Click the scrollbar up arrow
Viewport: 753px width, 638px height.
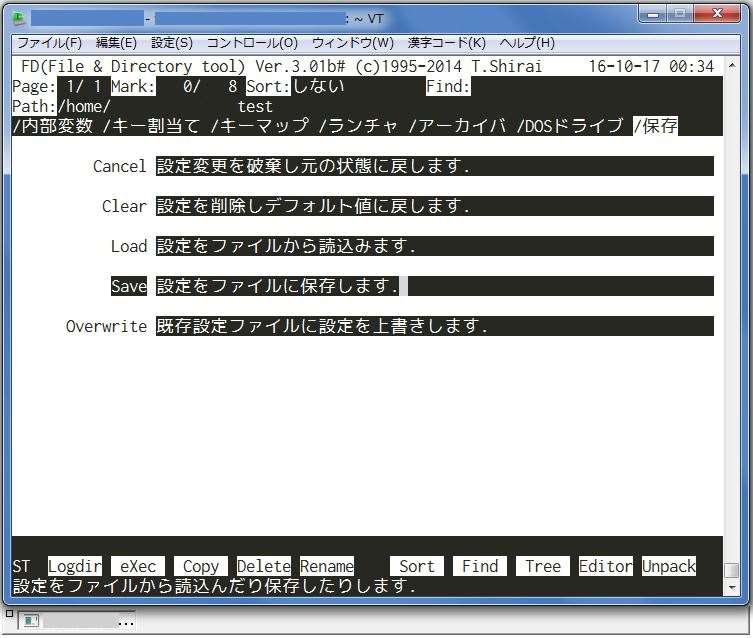pyautogui.click(x=731, y=64)
